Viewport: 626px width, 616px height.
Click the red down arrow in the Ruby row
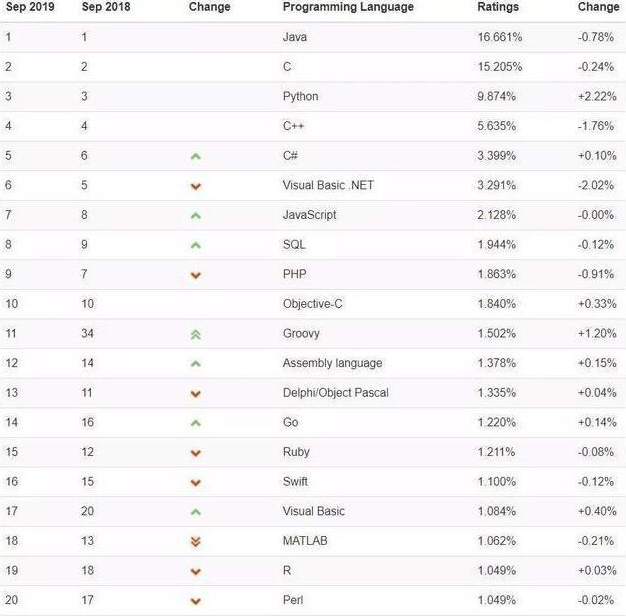tap(196, 453)
